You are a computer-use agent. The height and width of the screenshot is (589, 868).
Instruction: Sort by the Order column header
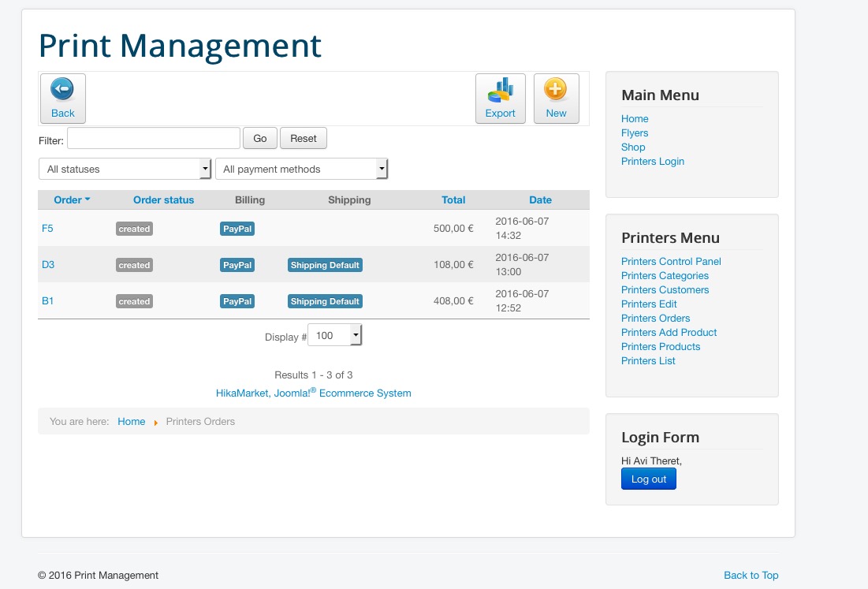[68, 199]
